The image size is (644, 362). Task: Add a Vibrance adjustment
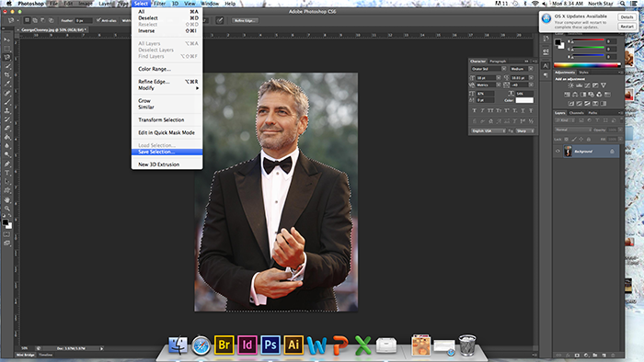pyautogui.click(x=604, y=85)
